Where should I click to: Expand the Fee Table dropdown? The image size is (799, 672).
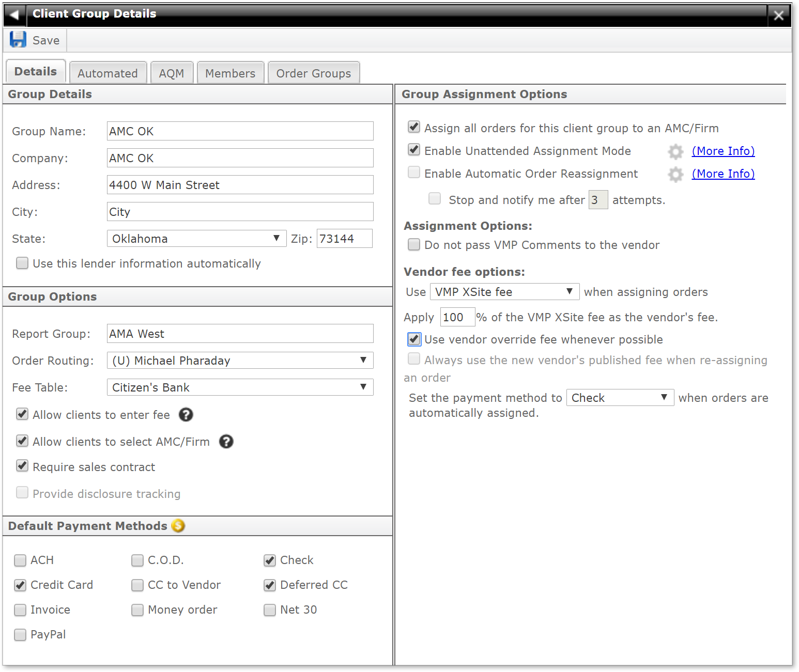point(240,387)
